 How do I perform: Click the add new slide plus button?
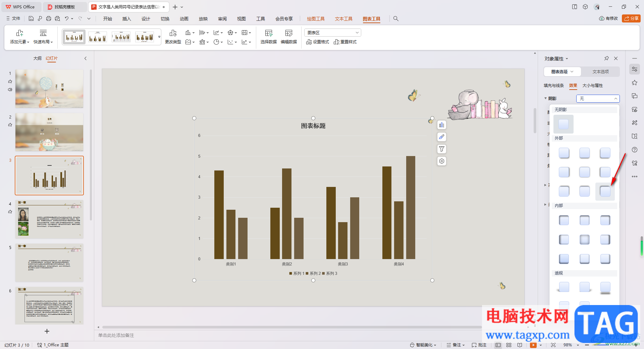[47, 331]
